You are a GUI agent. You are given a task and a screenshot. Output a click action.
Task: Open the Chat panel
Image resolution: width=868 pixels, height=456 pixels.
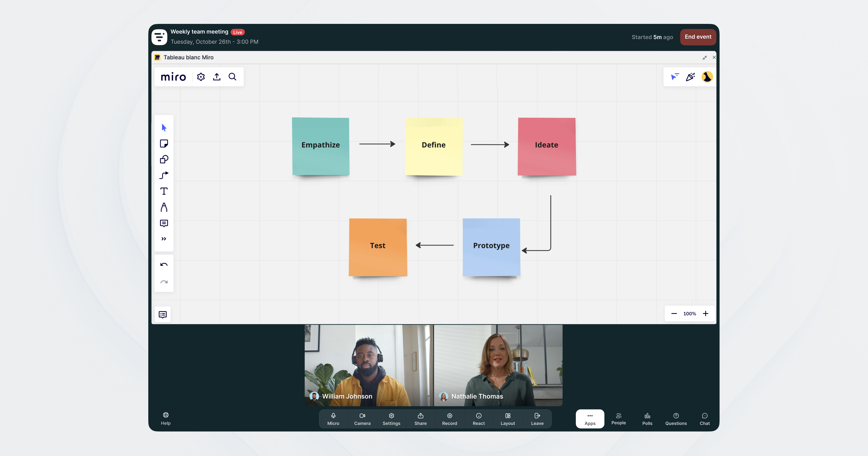[705, 419]
